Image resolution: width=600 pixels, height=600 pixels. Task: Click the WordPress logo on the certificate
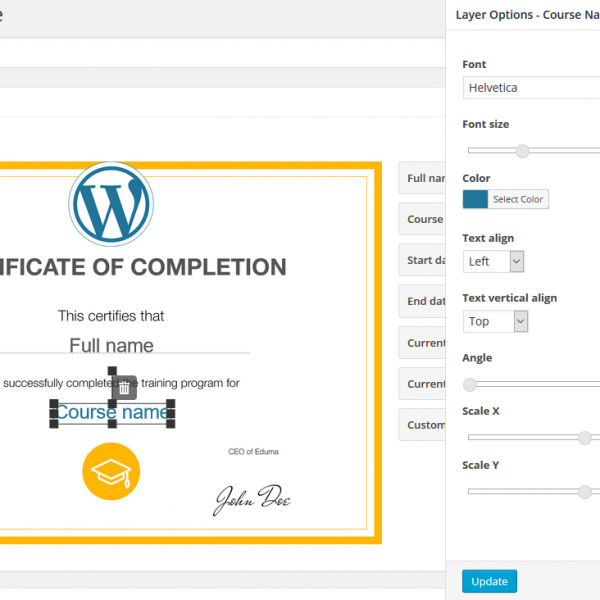pyautogui.click(x=111, y=204)
